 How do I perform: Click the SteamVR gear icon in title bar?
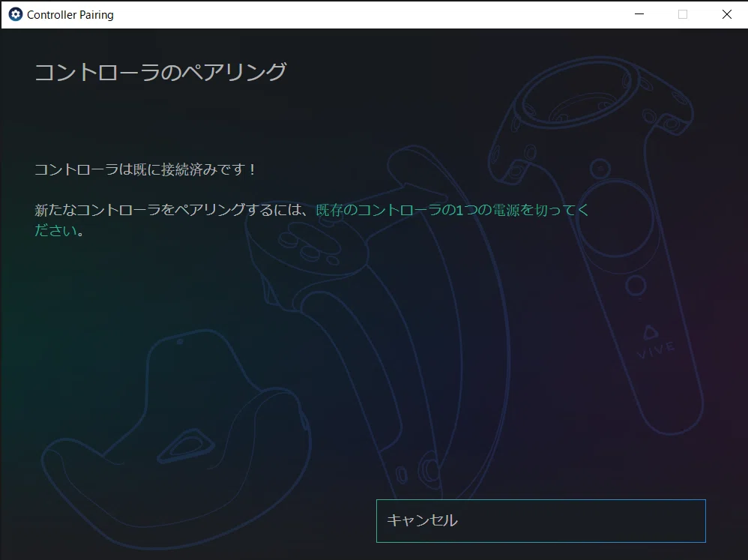pyautogui.click(x=15, y=14)
